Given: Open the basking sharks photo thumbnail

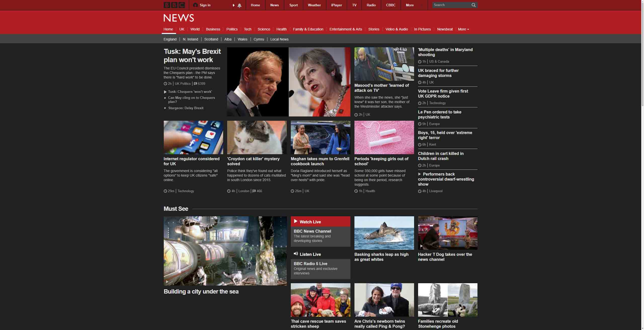Looking at the screenshot, I should tap(384, 233).
